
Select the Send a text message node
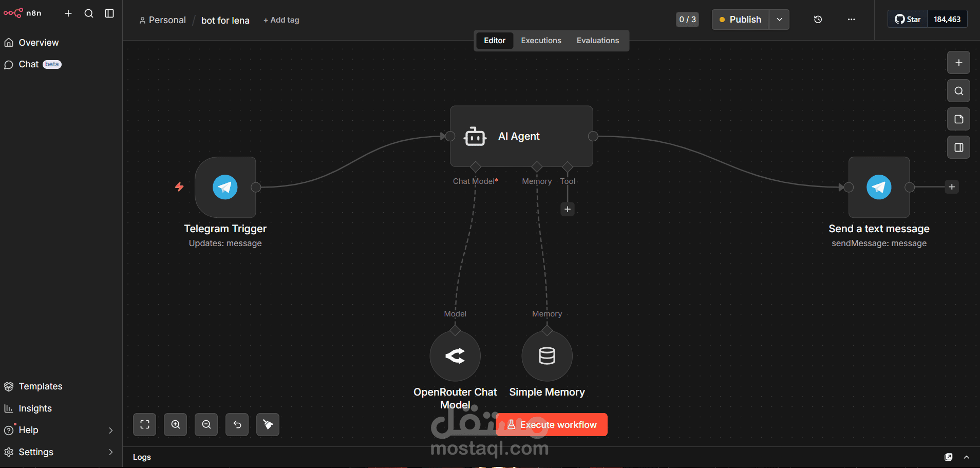pos(879,187)
